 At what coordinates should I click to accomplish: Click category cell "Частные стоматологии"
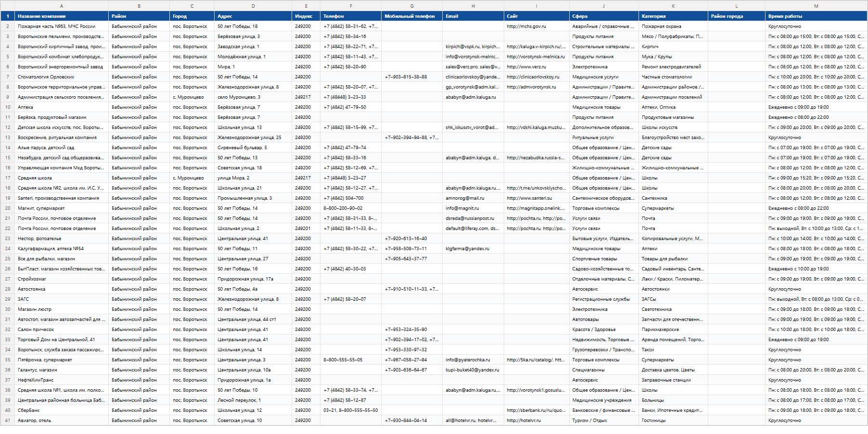673,77
